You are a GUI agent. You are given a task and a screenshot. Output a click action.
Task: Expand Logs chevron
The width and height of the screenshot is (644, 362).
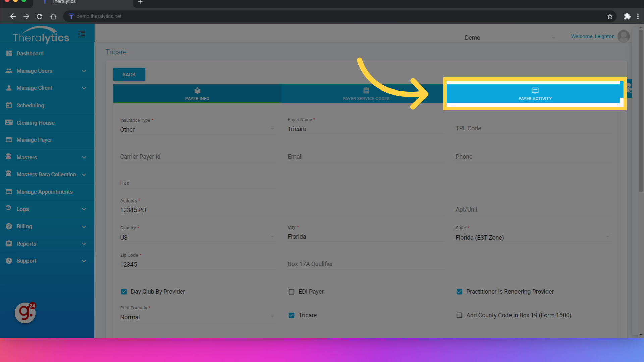[84, 209]
